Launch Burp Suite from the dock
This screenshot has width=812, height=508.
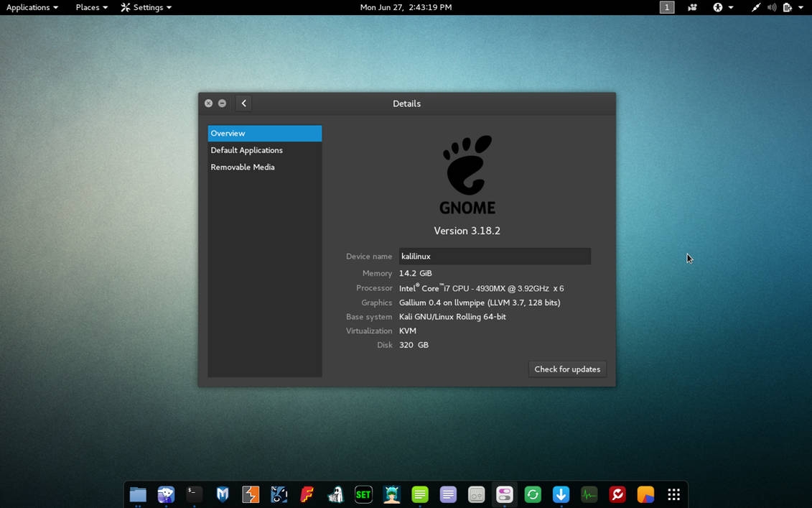(x=251, y=494)
